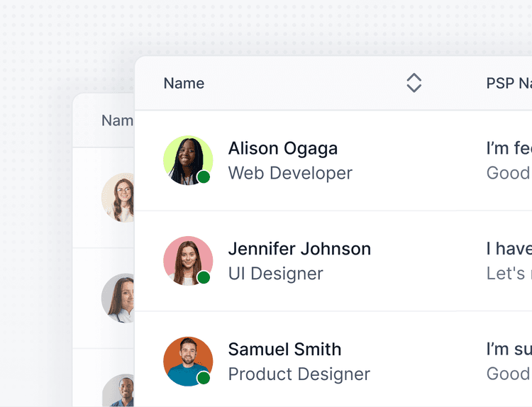Click the front table's Name column header
532x407 pixels.
coord(184,83)
